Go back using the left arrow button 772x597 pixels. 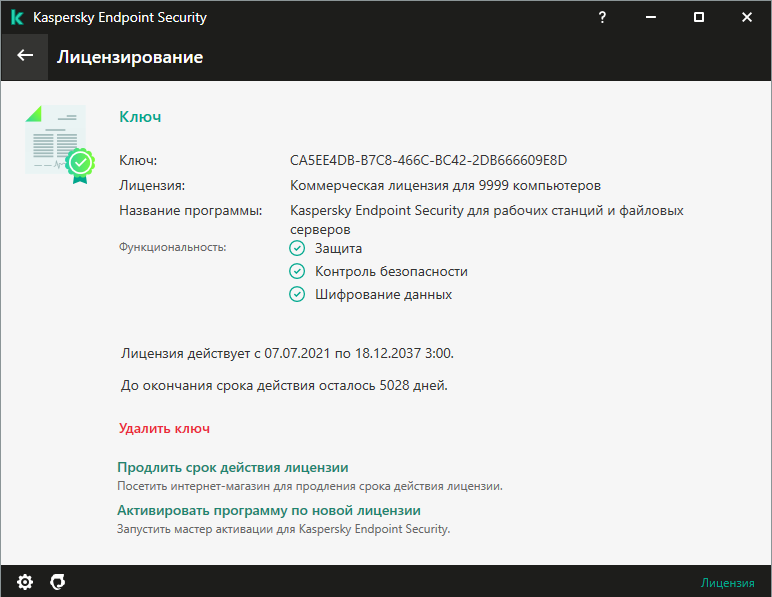[x=25, y=56]
